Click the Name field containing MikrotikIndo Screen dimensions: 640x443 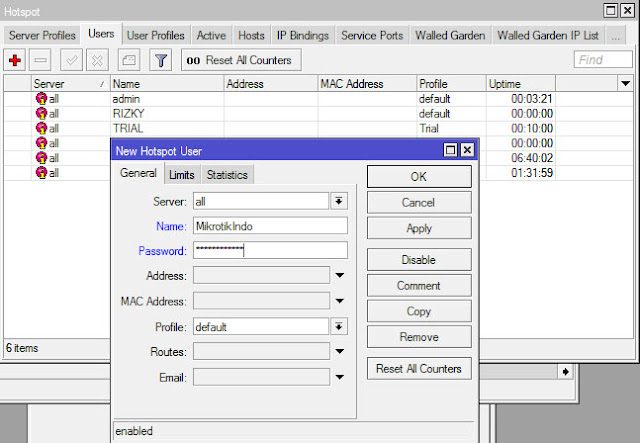tap(270, 226)
